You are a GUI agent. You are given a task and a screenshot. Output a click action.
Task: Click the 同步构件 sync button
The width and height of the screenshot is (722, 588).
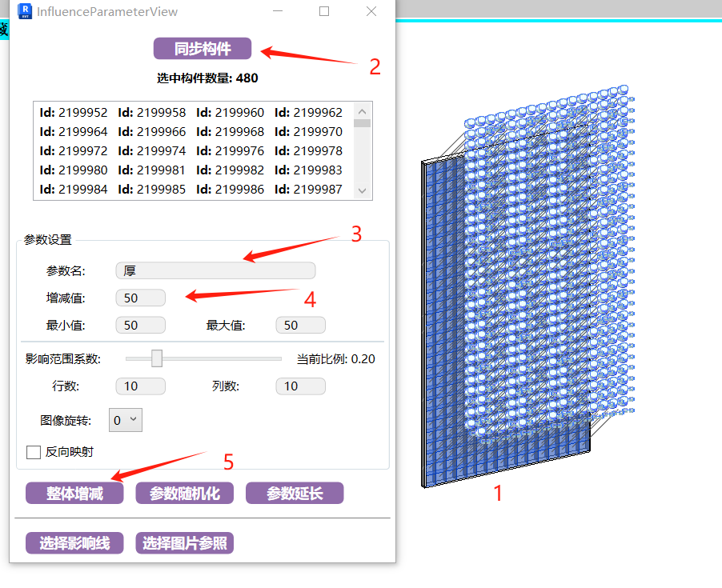203,49
